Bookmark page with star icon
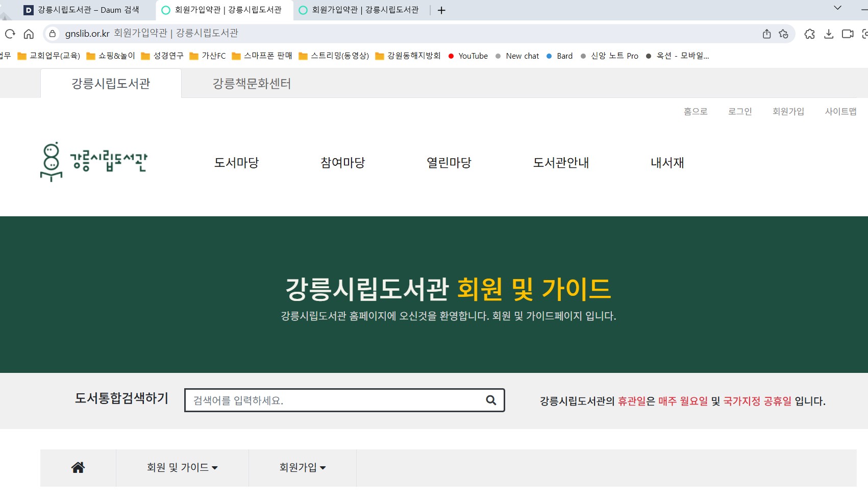 (x=784, y=34)
